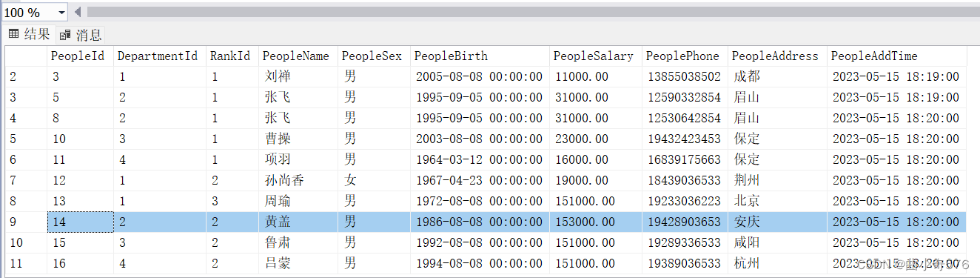Select row header number 11

coord(25,263)
